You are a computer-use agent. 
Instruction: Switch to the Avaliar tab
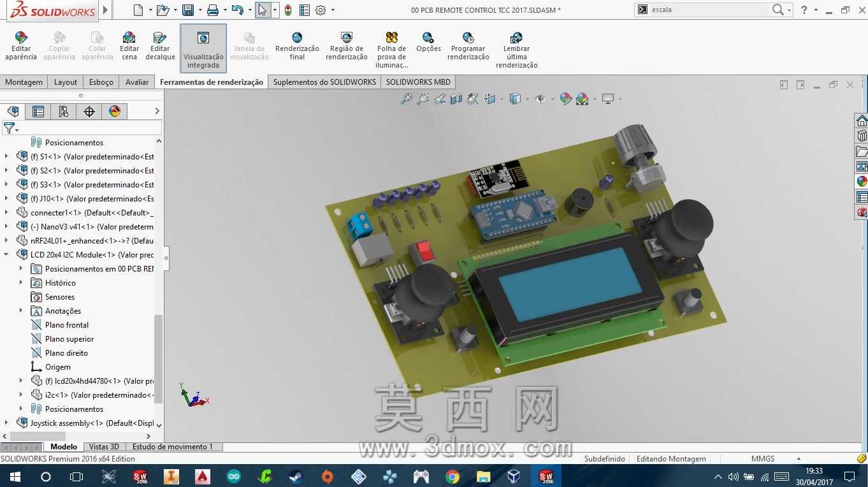[137, 82]
